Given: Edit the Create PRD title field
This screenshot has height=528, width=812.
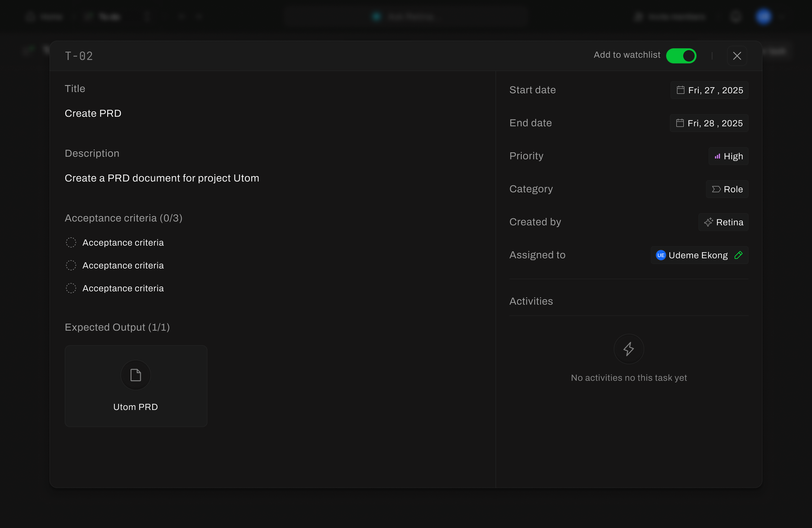Looking at the screenshot, I should pos(93,113).
